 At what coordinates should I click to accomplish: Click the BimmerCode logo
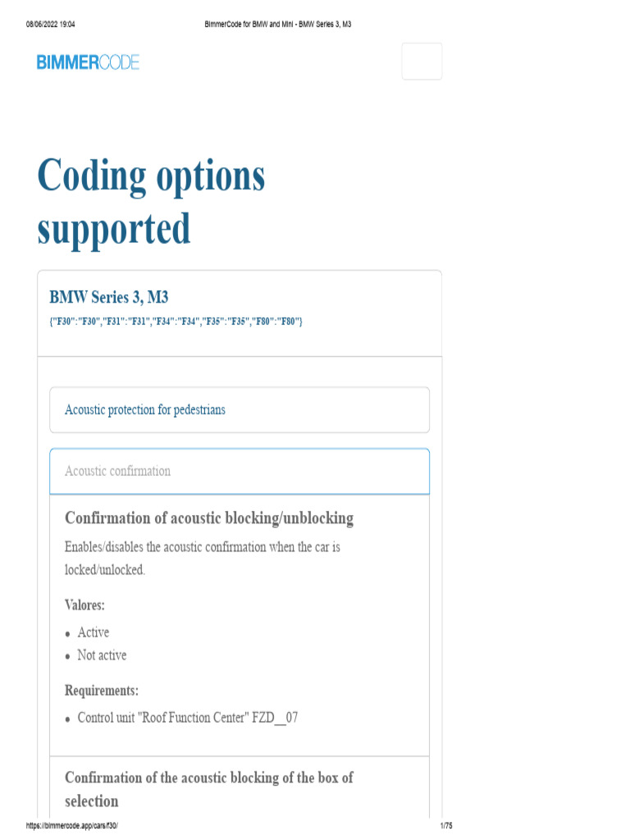[88, 62]
